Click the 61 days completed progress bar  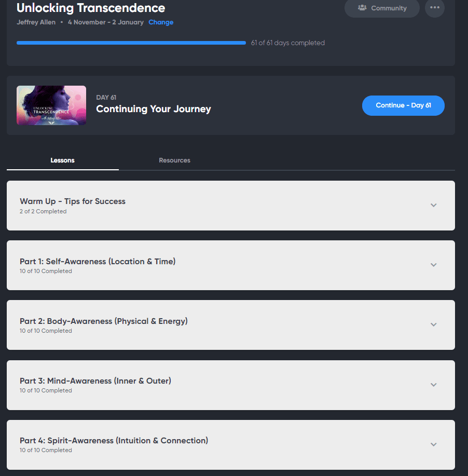click(131, 43)
